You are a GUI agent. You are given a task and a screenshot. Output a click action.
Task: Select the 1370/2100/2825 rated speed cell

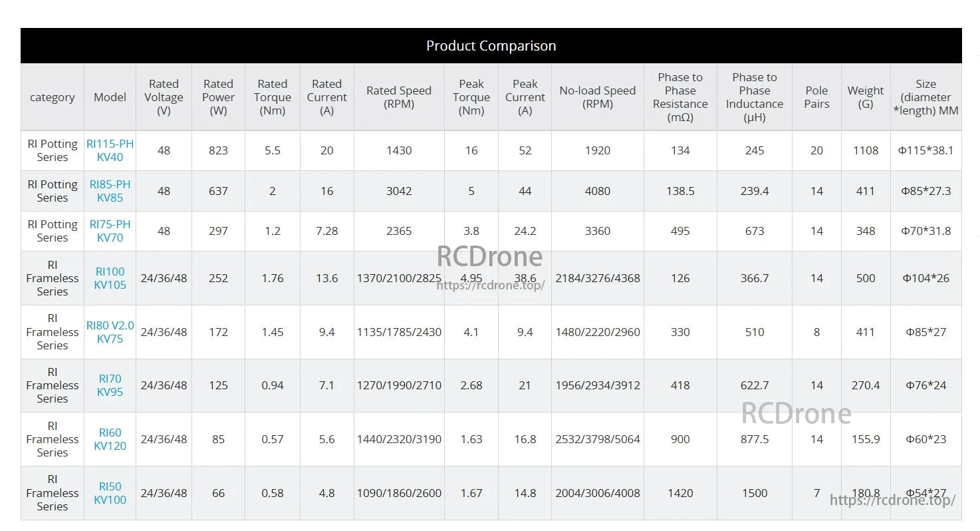coord(399,278)
